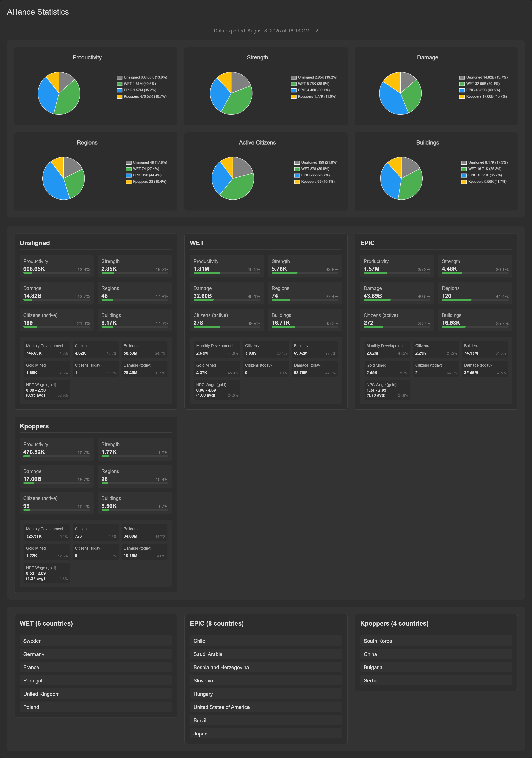The width and height of the screenshot is (532, 758).
Task: Click WET Damage (today) 98.79M value
Action: [x=301, y=373]
